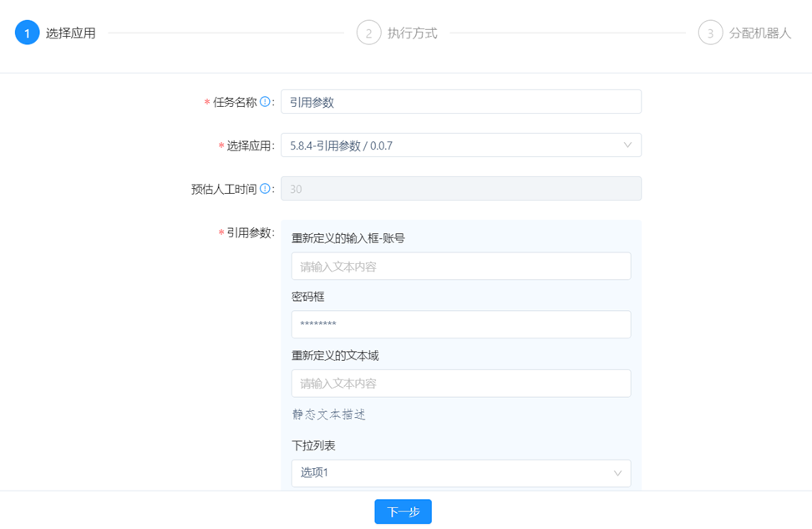Click the chevron arrow in 选择应用 field
The height and width of the screenshot is (529, 812).
627,145
